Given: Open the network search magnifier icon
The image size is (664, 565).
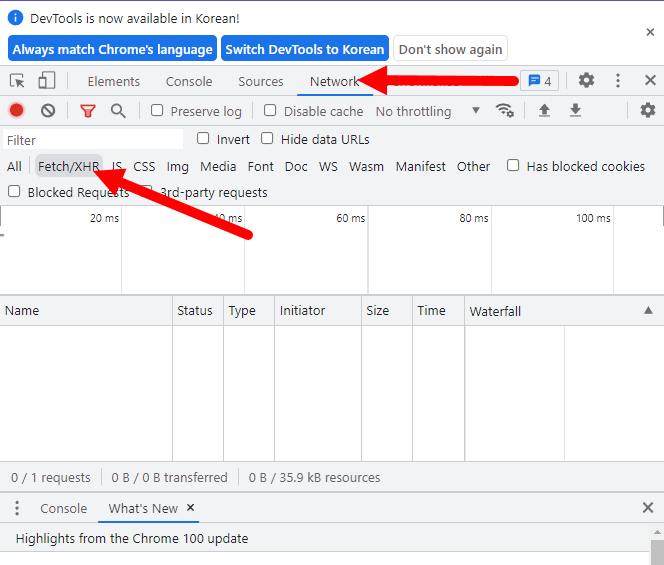Looking at the screenshot, I should tap(118, 111).
